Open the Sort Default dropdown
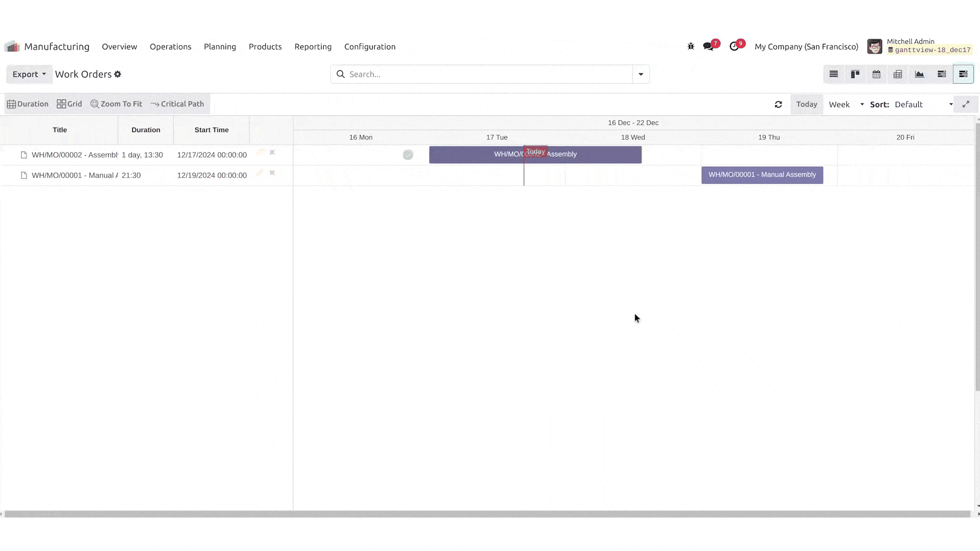Screen dimensions: 980x551 923,105
